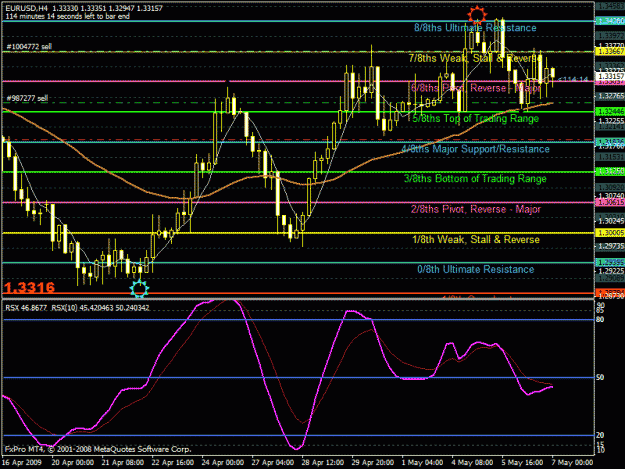Click the white current price tag 1.33157
The width and height of the screenshot is (625, 469).
[x=610, y=76]
